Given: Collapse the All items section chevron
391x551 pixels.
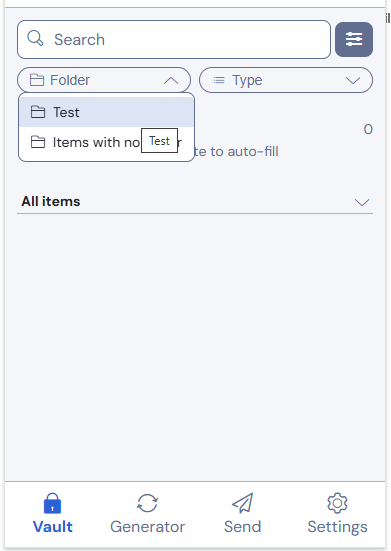Looking at the screenshot, I should coord(362,202).
